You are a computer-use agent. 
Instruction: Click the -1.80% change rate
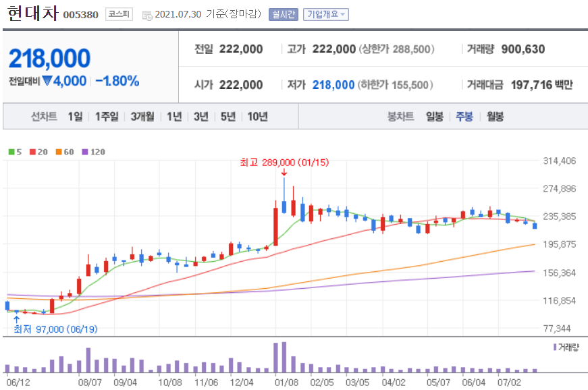pos(117,81)
